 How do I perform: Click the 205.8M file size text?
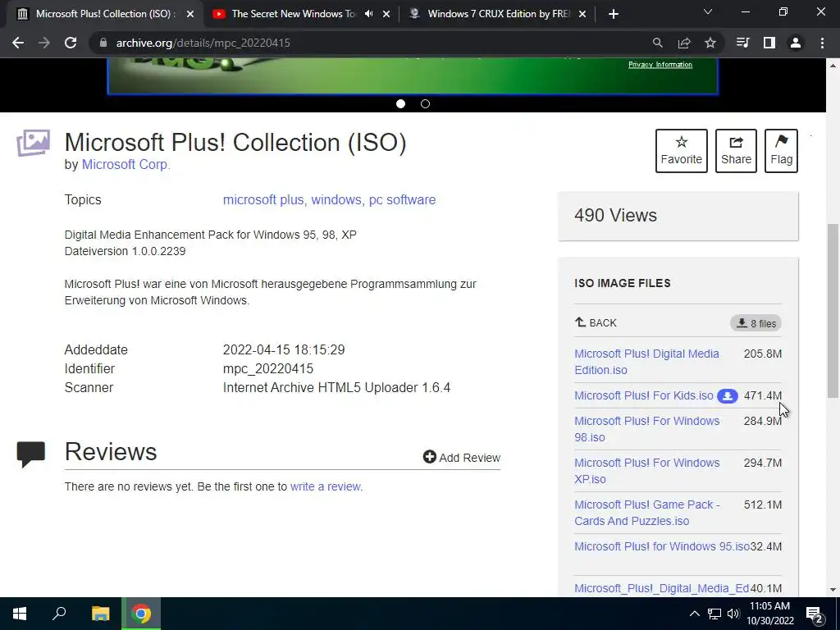(762, 354)
